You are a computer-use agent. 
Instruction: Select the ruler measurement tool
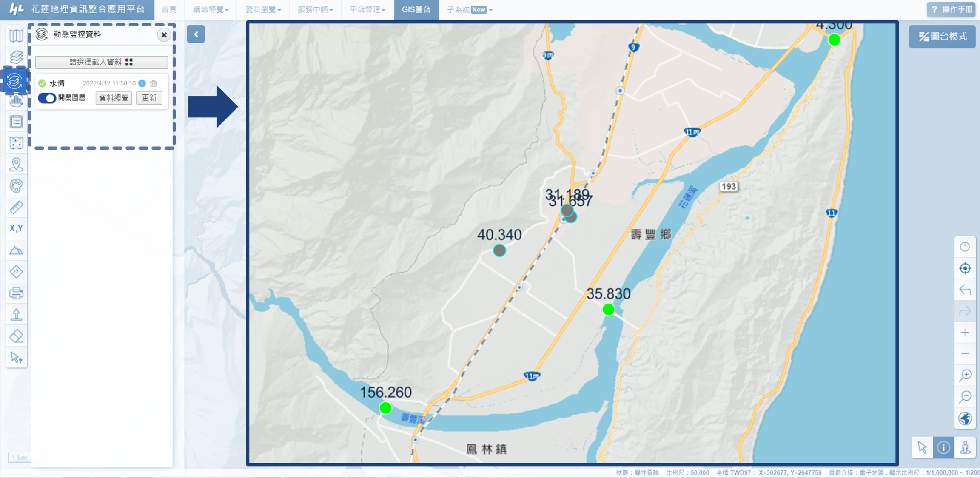(16, 207)
